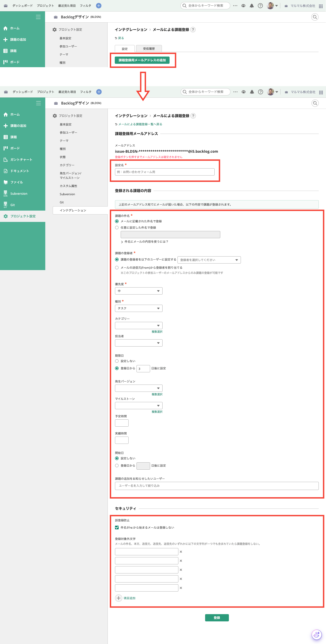Open the chat bot assistant icon
The width and height of the screenshot is (326, 644).
(x=317, y=634)
